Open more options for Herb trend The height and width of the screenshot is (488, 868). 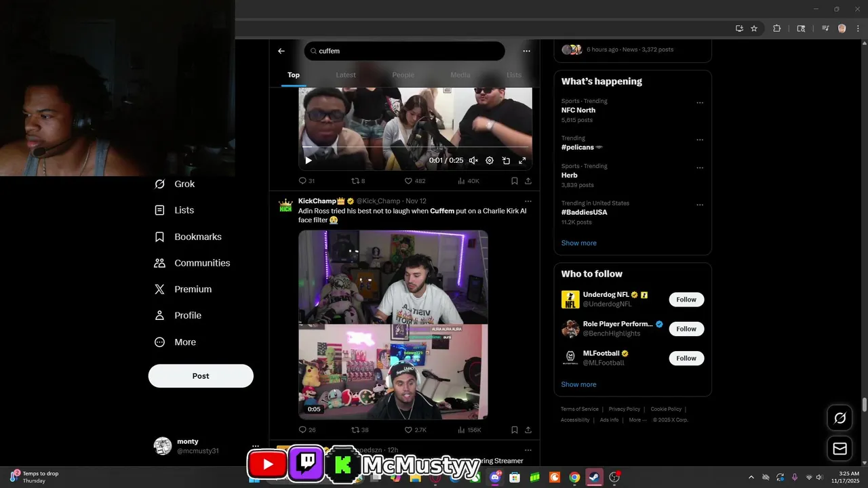[x=700, y=168]
